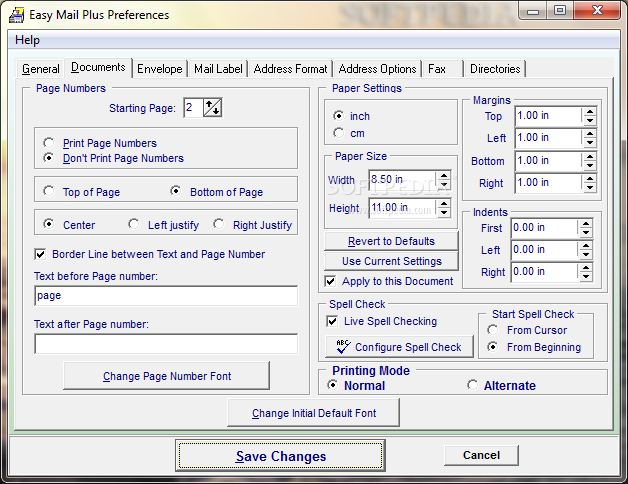Click Save Changes button
This screenshot has height=484, width=628.
tap(280, 456)
